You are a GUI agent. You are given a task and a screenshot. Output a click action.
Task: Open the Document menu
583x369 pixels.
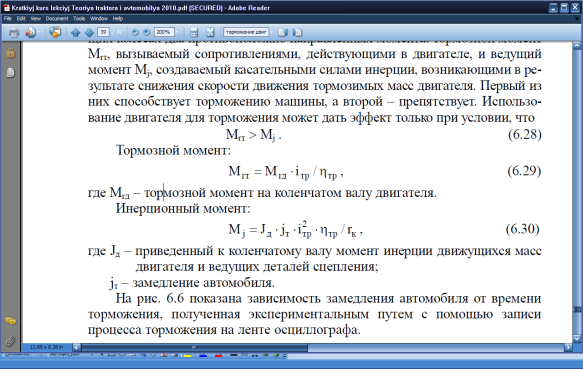[x=57, y=19]
